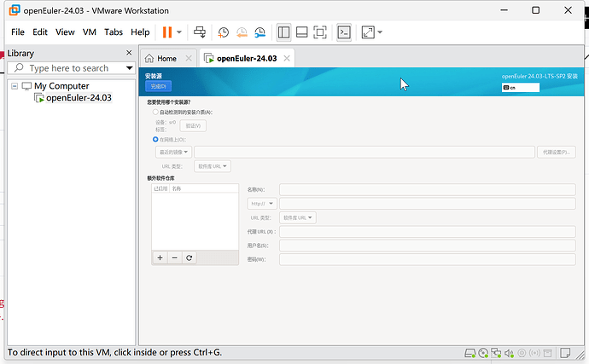Screen dimensions: 589x364
Task: Collapse the My Computer tree node
Action: coord(15,86)
